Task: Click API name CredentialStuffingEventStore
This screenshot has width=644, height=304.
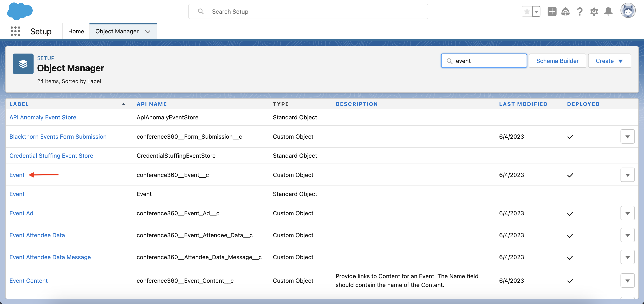Action: (x=176, y=155)
